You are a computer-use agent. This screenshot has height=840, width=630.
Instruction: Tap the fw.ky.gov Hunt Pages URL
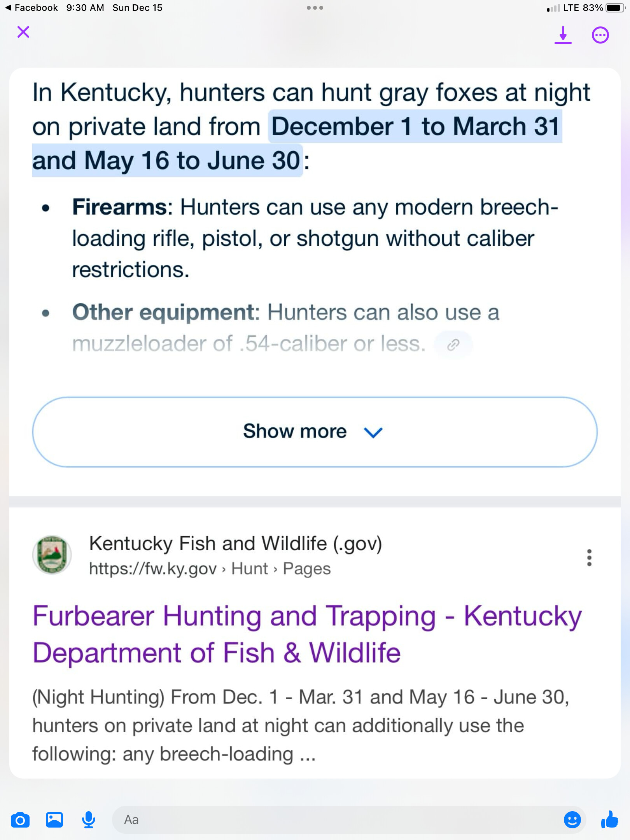click(x=210, y=569)
